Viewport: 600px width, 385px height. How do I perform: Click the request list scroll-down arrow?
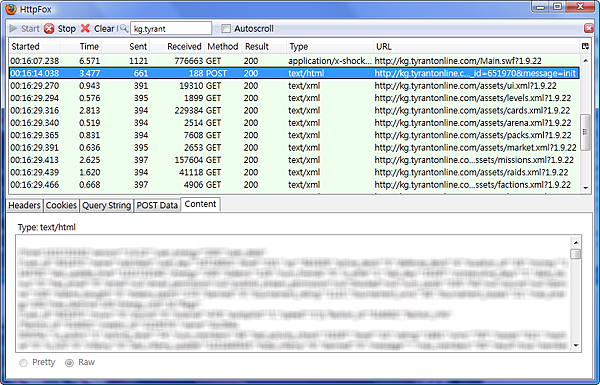pos(585,188)
